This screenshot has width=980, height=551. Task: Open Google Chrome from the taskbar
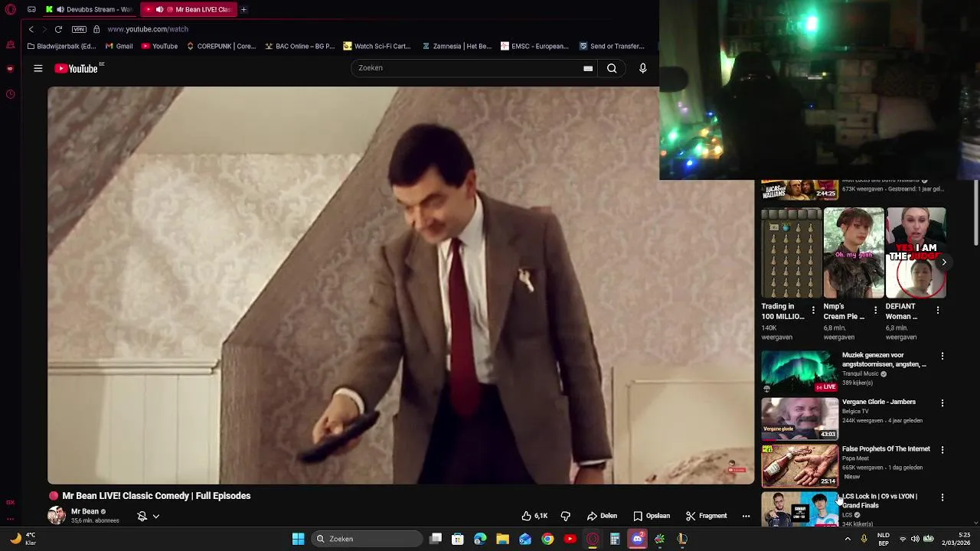click(547, 539)
